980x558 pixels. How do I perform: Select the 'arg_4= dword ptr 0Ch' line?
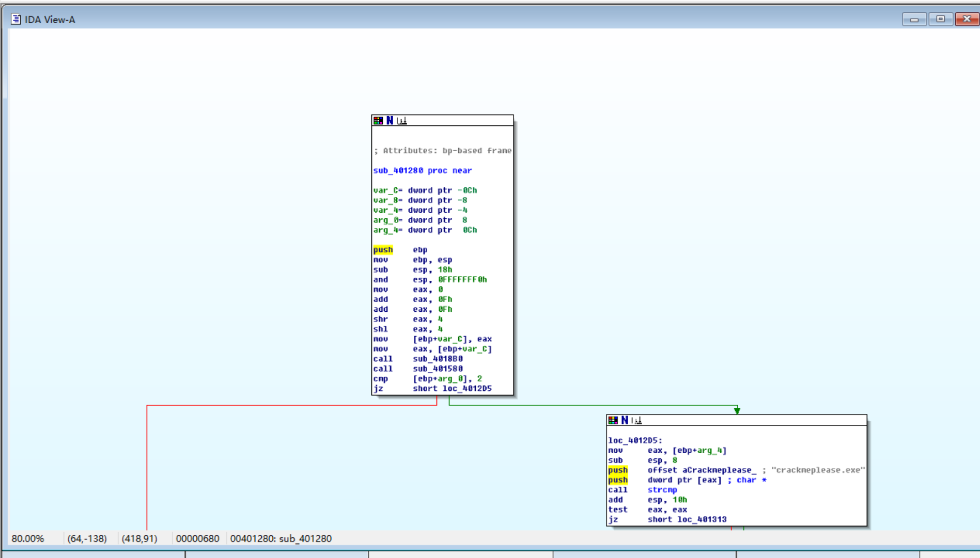point(425,230)
